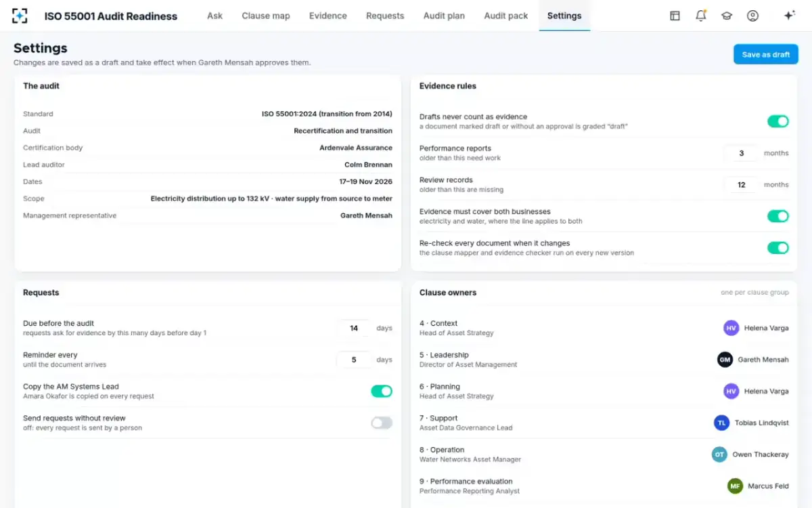Click the 6 · Planning clause label
The height and width of the screenshot is (508, 812).
(x=440, y=387)
